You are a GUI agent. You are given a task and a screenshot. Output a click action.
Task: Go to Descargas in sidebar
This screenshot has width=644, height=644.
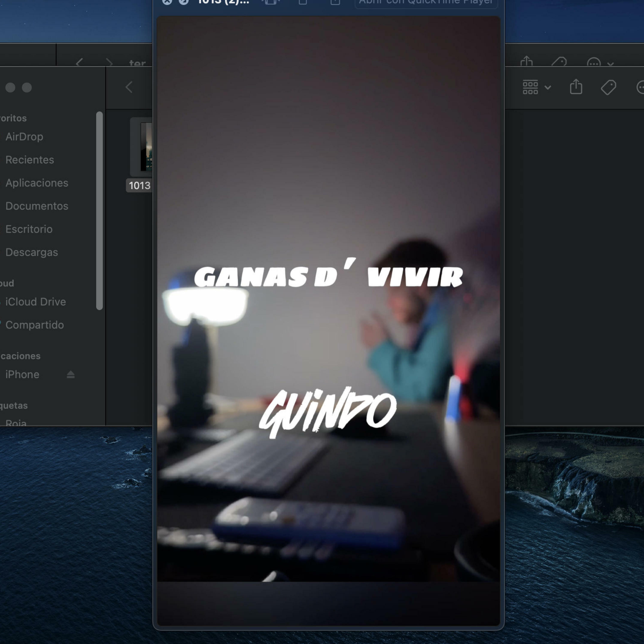(x=32, y=252)
